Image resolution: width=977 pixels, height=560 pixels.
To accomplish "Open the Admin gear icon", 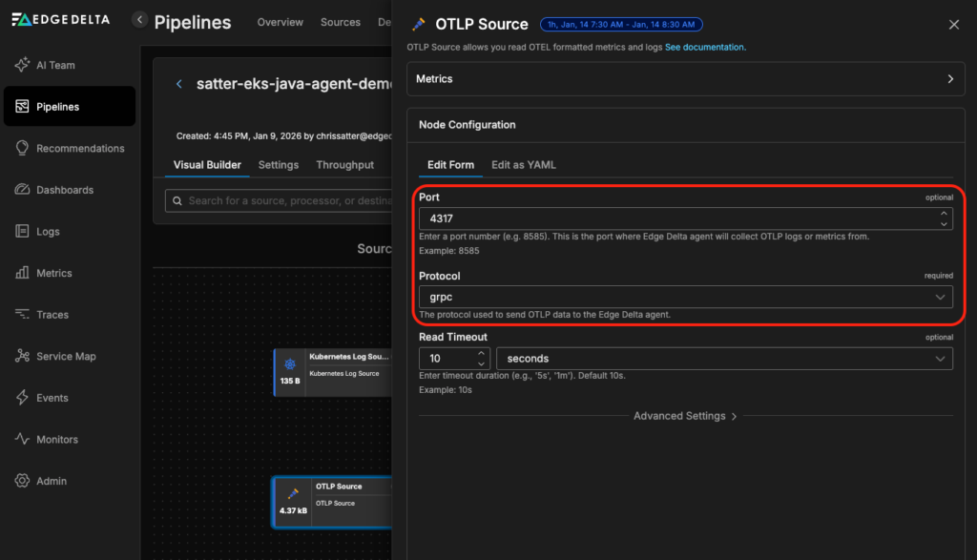I will coord(22,481).
